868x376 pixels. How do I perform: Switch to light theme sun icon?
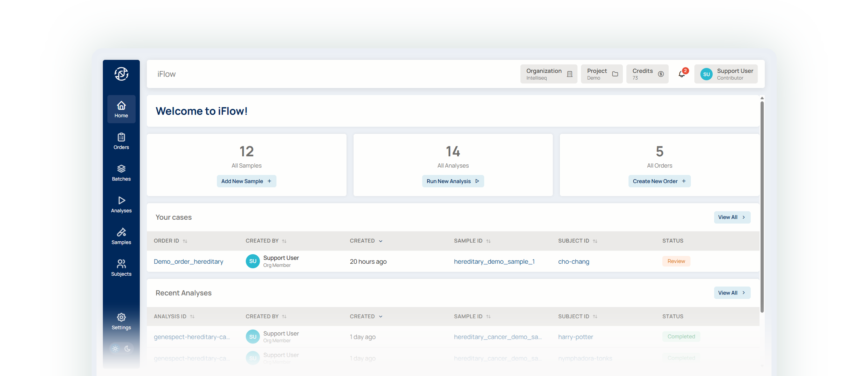[x=115, y=348]
